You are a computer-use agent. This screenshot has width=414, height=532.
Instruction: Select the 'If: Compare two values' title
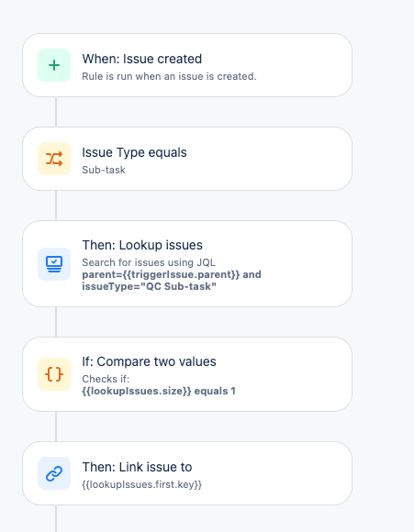click(x=149, y=361)
